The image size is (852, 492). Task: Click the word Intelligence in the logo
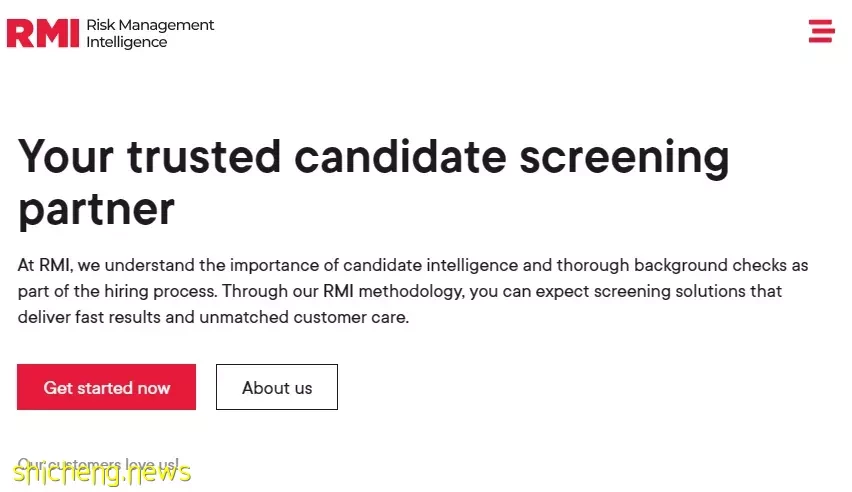click(x=127, y=42)
